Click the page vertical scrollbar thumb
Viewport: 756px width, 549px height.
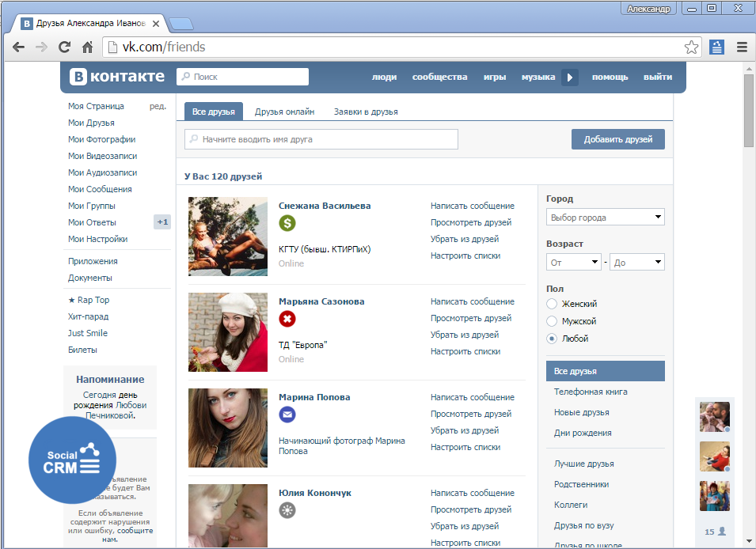coord(748,111)
